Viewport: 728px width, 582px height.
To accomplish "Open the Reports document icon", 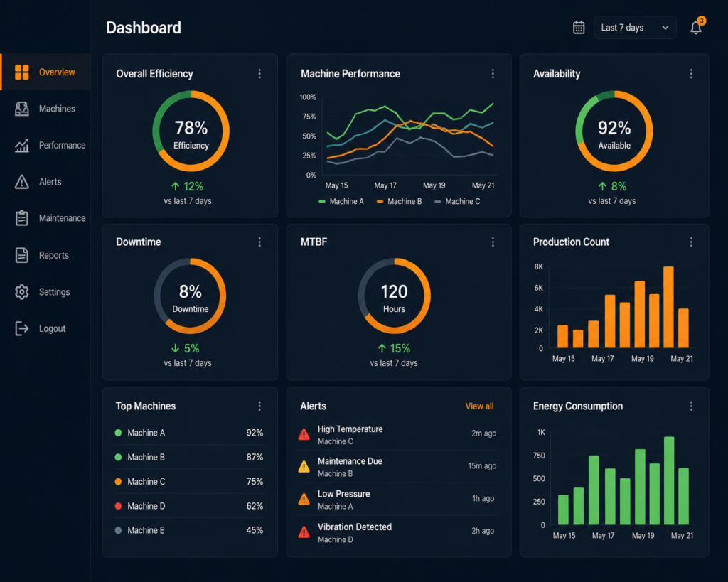I will coord(22,255).
